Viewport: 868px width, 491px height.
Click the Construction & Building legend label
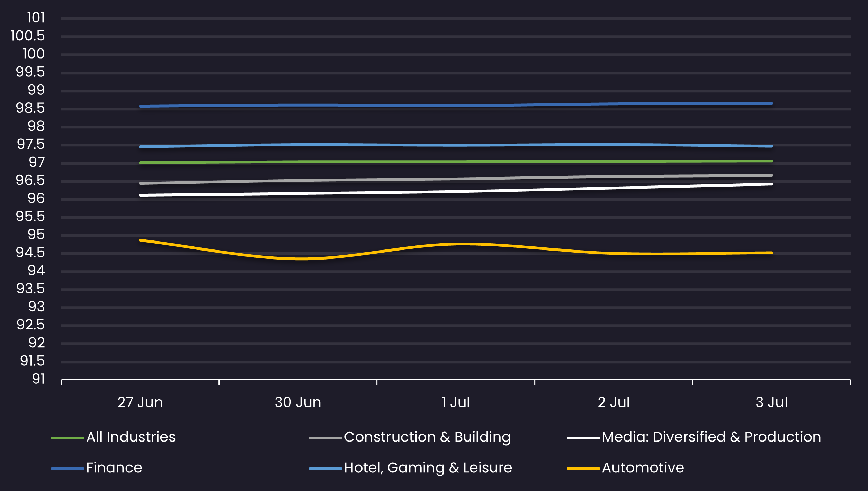pos(427,437)
